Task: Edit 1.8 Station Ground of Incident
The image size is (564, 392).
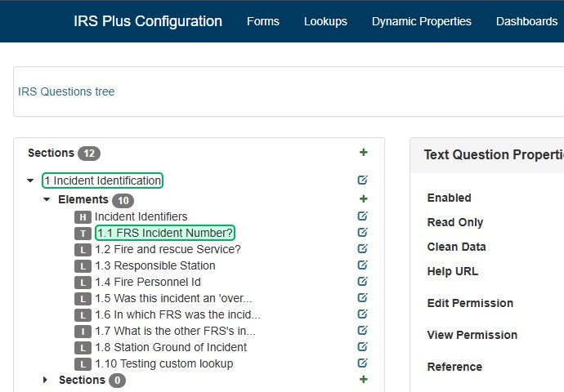Action: (x=363, y=347)
